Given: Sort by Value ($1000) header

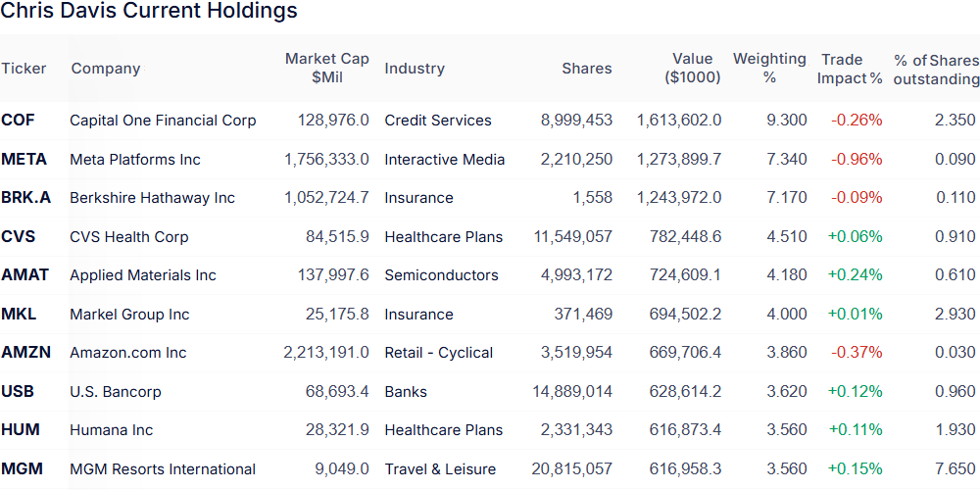Looking at the screenshot, I should (x=693, y=69).
